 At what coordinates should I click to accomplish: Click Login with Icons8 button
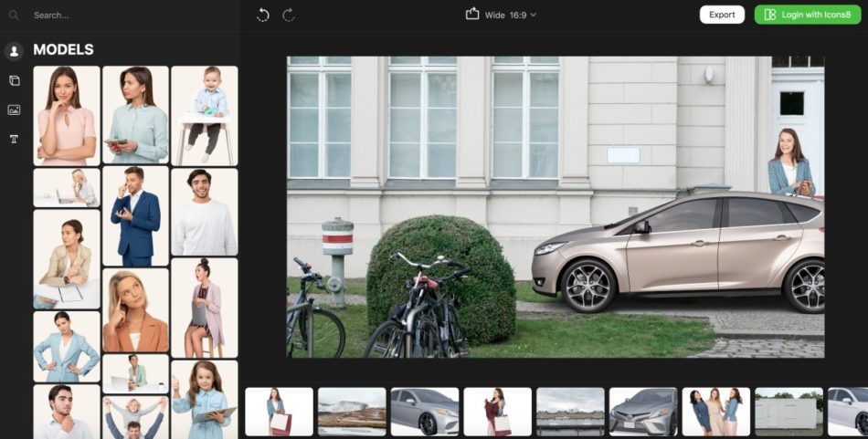(x=808, y=15)
